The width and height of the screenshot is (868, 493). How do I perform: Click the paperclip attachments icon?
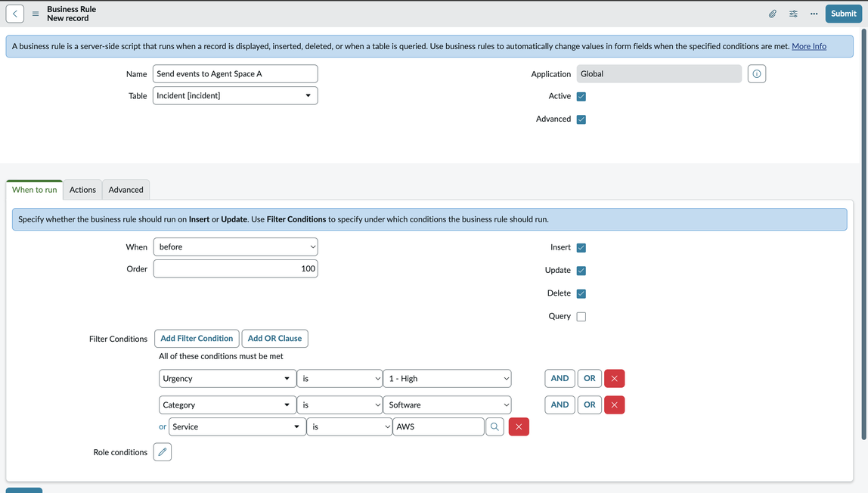point(773,14)
